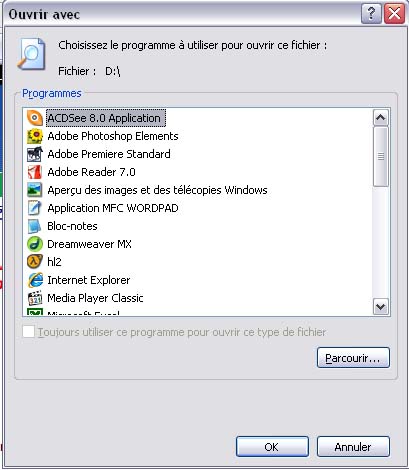The image size is (409, 470).
Task: Confirm with the OK button
Action: coord(272,447)
